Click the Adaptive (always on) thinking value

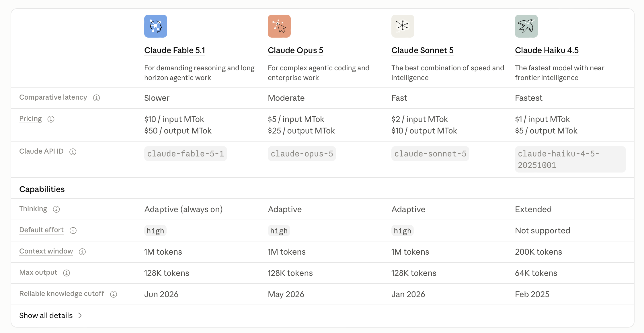(184, 209)
